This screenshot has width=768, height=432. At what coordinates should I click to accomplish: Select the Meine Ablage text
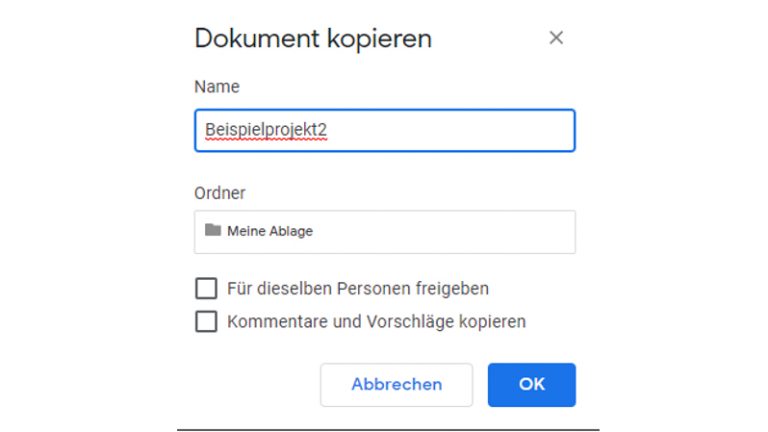(270, 232)
